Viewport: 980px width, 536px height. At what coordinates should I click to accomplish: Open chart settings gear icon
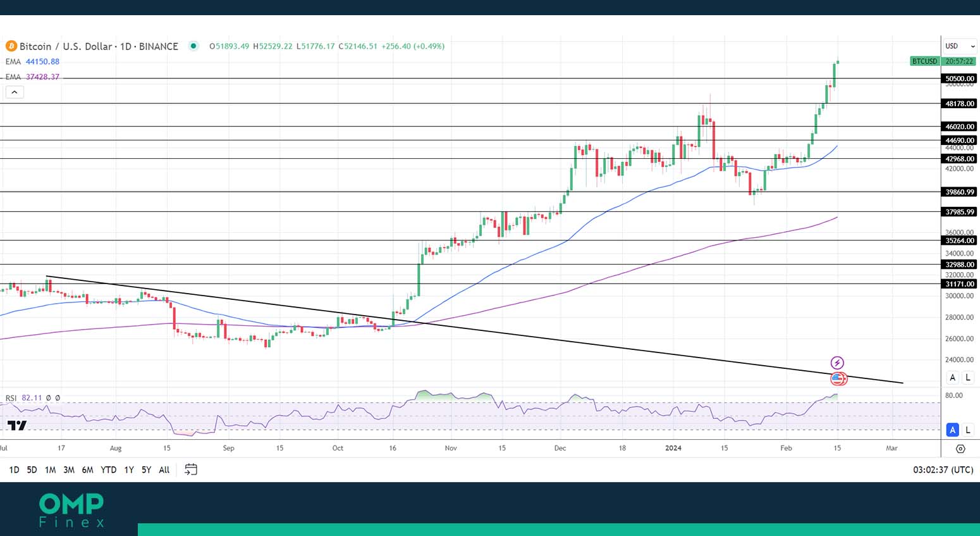pos(960,449)
